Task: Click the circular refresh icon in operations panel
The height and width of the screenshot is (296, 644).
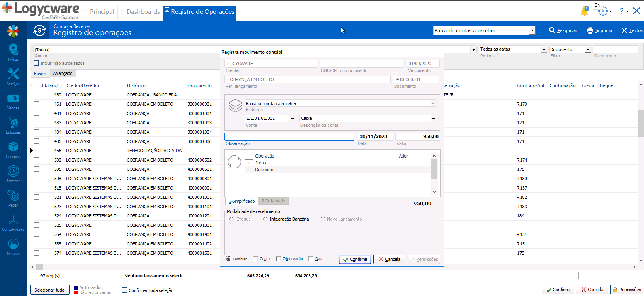Action: 234,162
